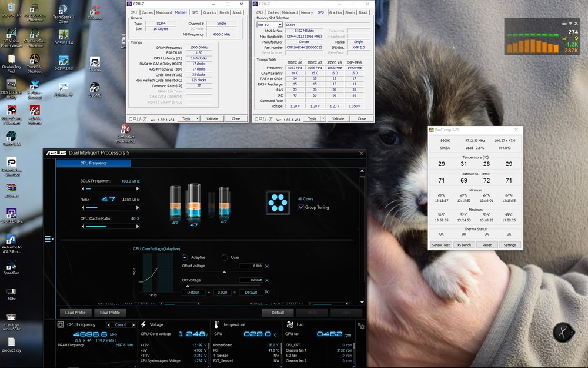Image resolution: width=588 pixels, height=368 pixels.
Task: Adjust the CPU Cache Ratio slider
Action: coord(110,227)
